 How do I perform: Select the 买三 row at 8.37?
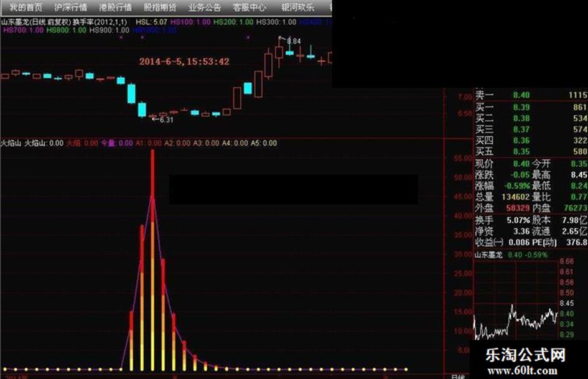click(531, 129)
